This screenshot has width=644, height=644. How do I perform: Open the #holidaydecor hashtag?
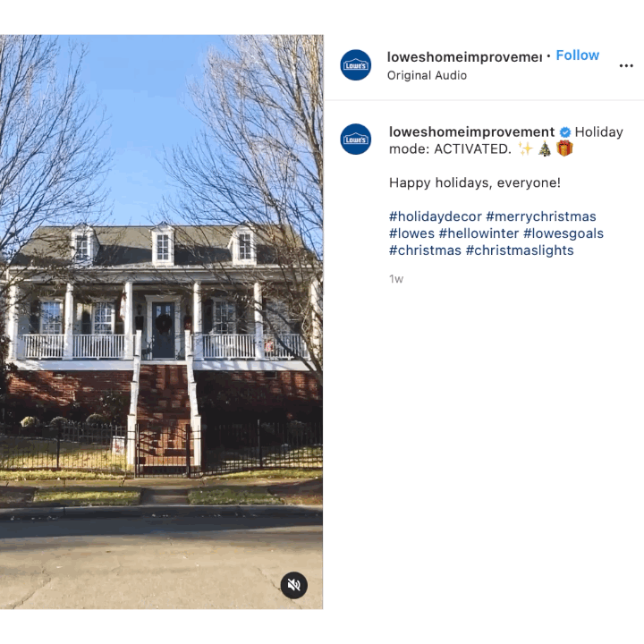tap(435, 216)
